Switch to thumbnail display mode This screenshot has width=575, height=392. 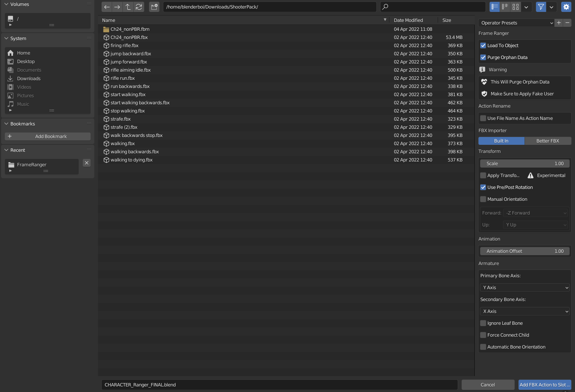tap(516, 7)
